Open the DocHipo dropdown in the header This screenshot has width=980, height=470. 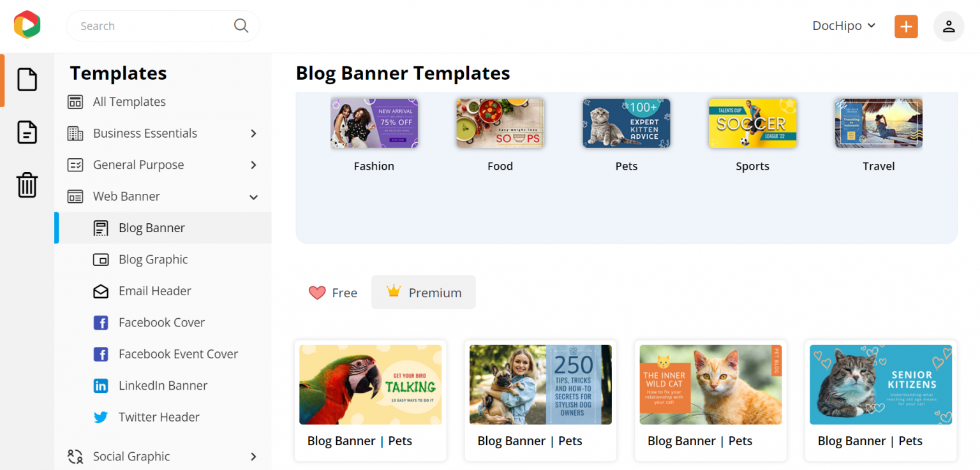coord(843,26)
